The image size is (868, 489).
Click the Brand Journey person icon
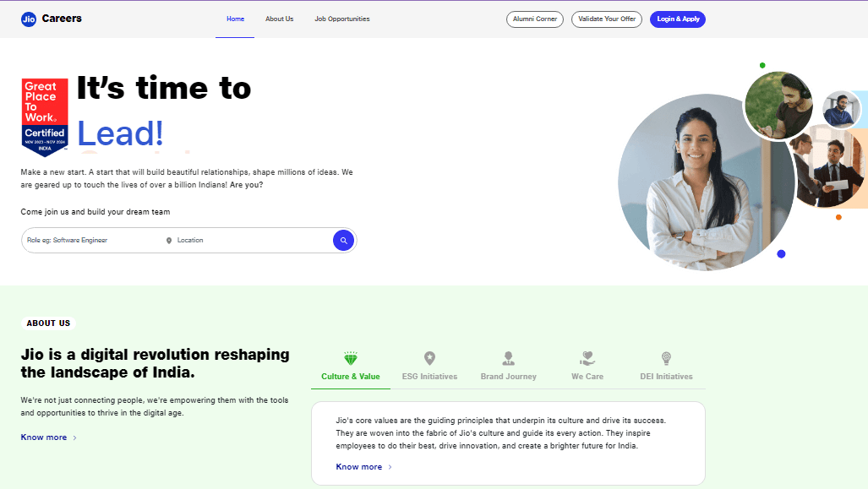(x=508, y=356)
